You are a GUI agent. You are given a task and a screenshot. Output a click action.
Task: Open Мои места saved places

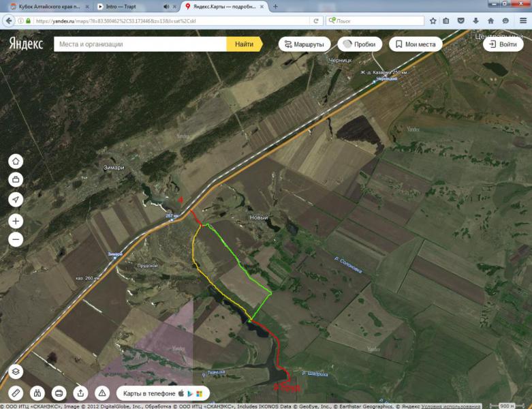coord(415,44)
